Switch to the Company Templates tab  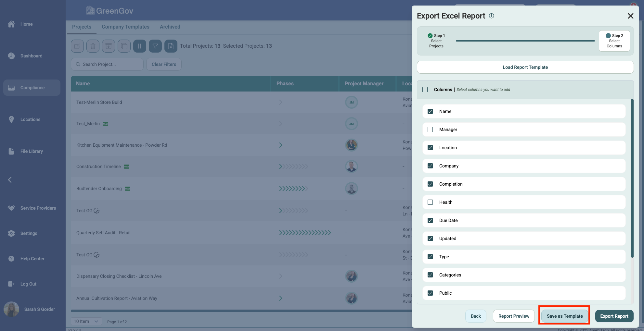click(x=125, y=27)
